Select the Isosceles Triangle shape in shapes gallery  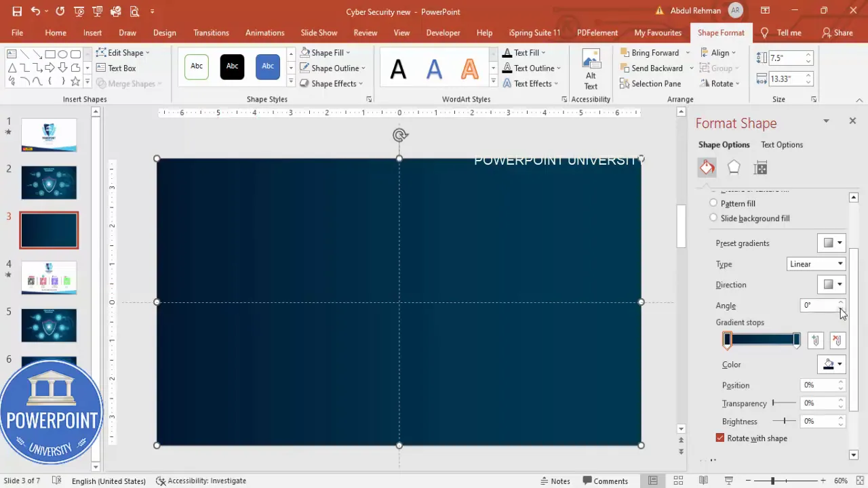pyautogui.click(x=12, y=68)
